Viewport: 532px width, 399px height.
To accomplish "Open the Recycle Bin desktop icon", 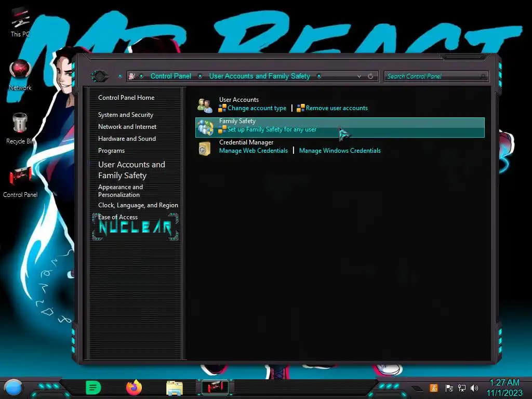I will pyautogui.click(x=20, y=128).
